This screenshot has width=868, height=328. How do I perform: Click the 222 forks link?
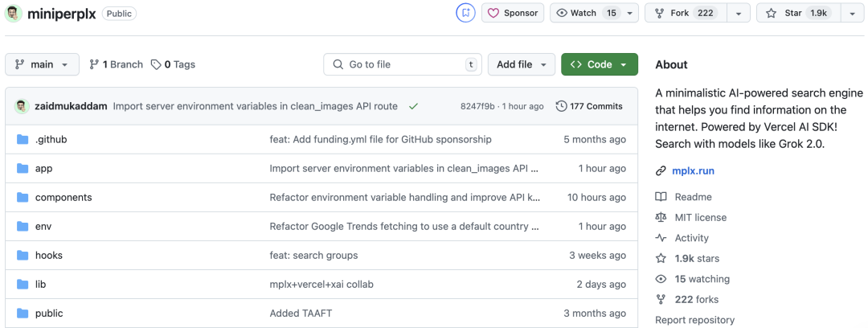pyautogui.click(x=696, y=299)
